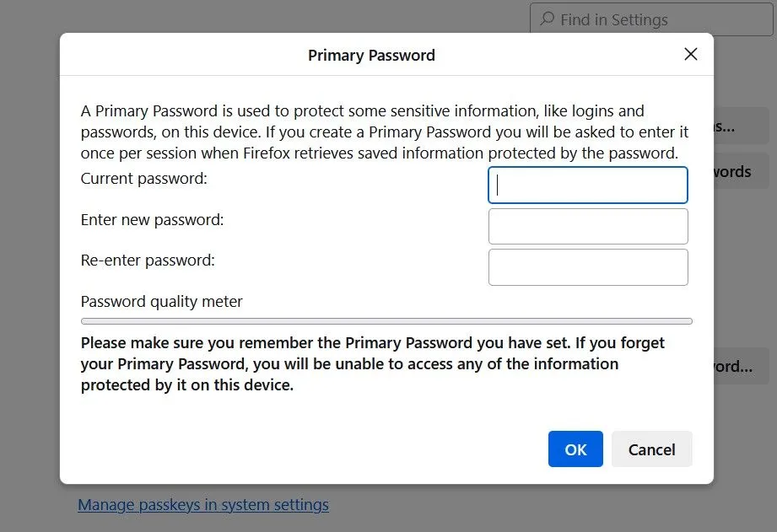Click the Enter new password field
777x532 pixels.
point(587,226)
